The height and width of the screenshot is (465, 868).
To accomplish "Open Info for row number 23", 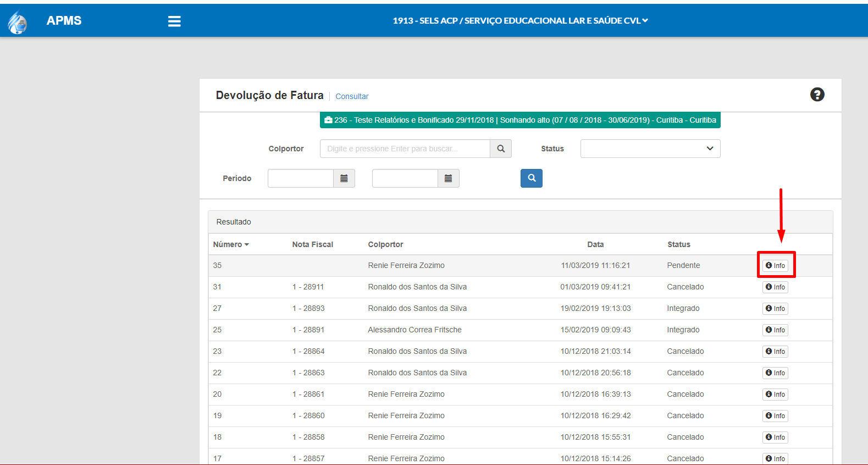I will click(x=775, y=351).
